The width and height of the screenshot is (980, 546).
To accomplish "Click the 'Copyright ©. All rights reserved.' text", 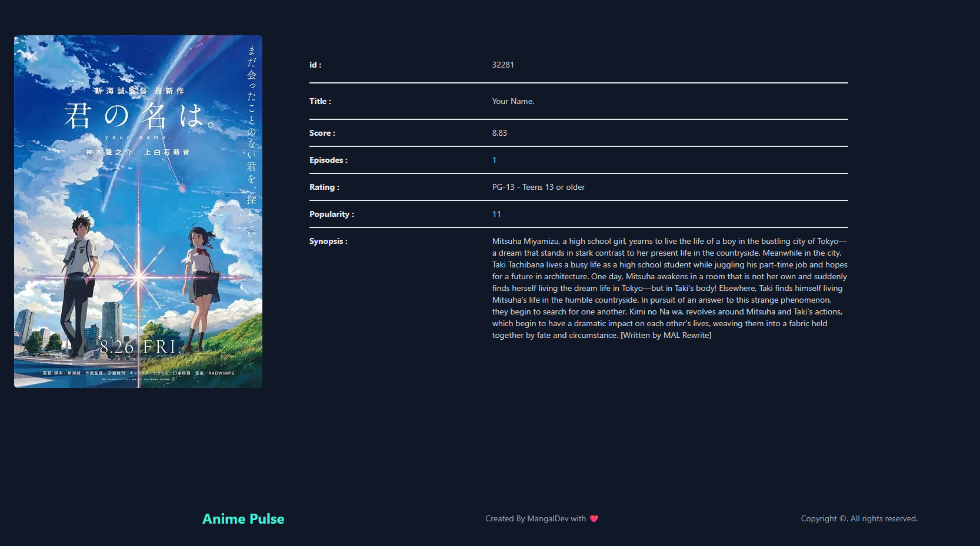I will (859, 518).
